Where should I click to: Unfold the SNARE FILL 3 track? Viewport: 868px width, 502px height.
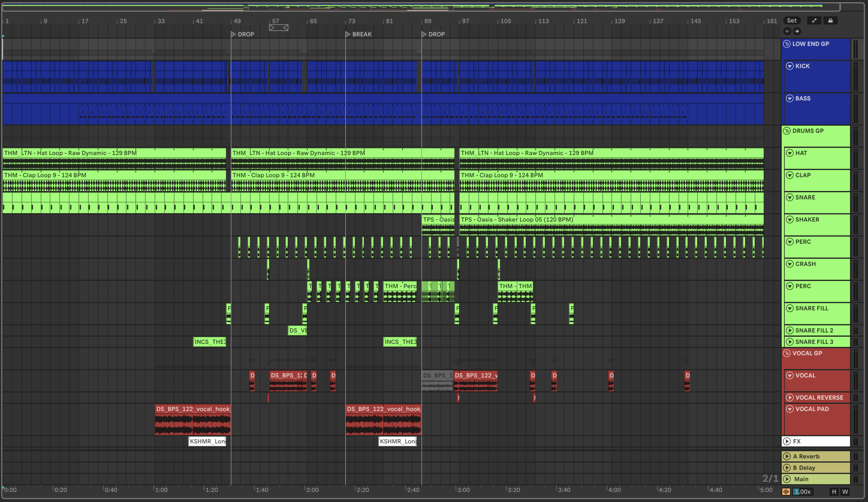coord(790,342)
